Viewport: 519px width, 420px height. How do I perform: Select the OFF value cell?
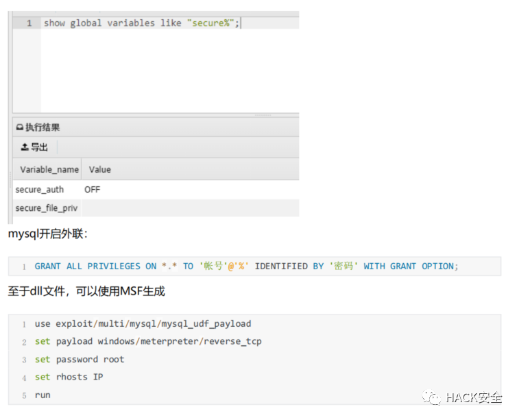[92, 190]
